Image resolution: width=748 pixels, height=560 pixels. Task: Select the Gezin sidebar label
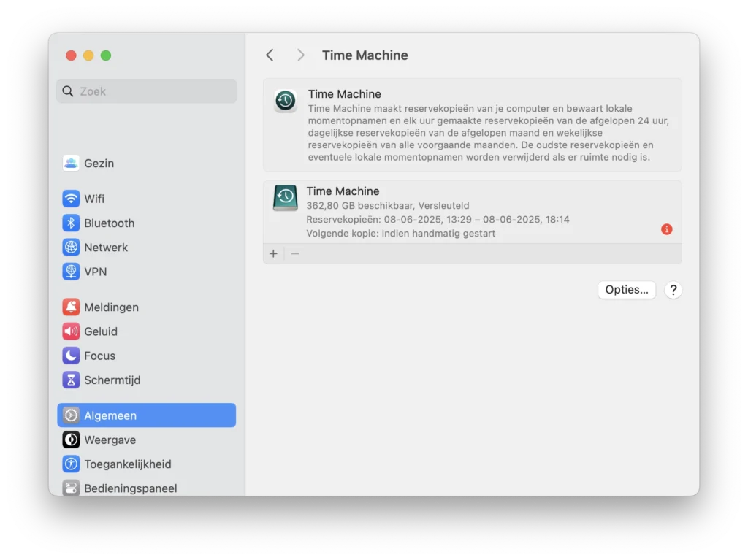pyautogui.click(x=99, y=163)
